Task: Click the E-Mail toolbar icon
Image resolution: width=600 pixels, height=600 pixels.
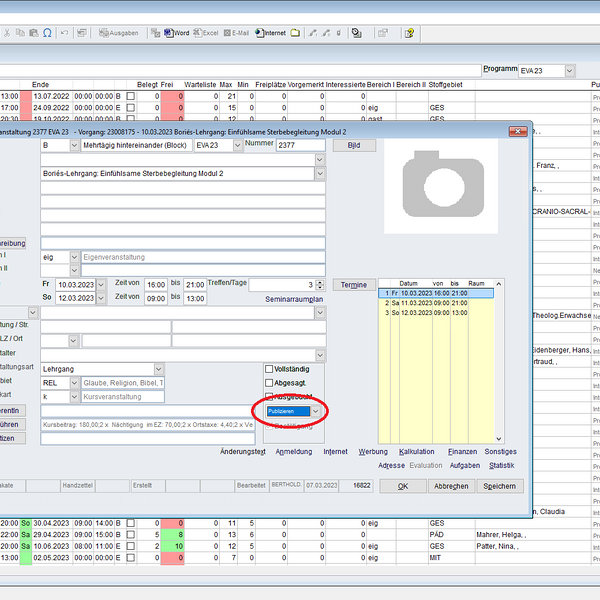Action: pyautogui.click(x=235, y=33)
